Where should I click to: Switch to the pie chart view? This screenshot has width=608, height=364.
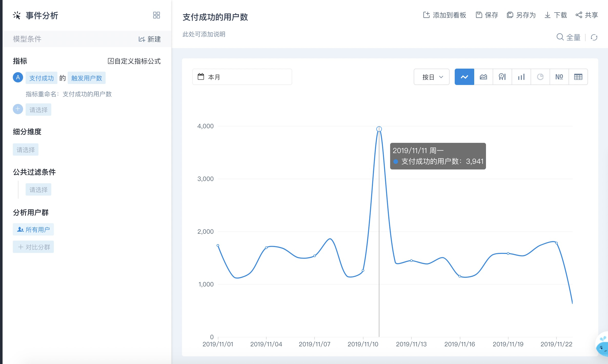(x=540, y=77)
